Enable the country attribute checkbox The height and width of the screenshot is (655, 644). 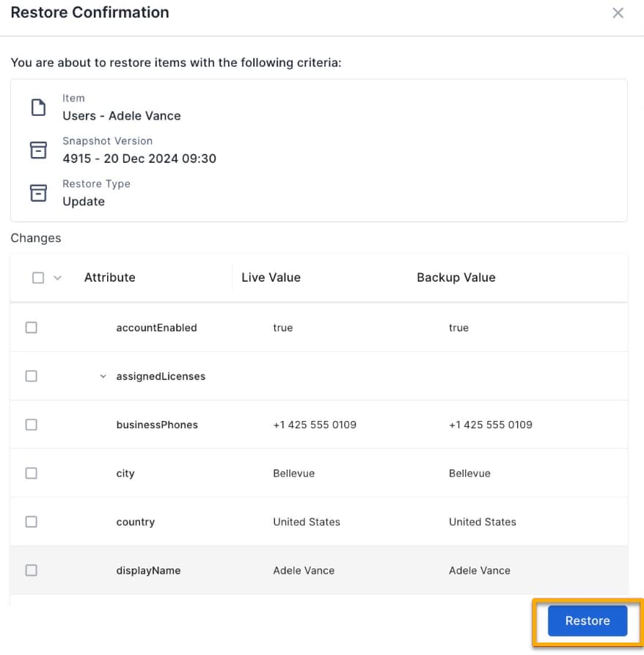pos(32,522)
